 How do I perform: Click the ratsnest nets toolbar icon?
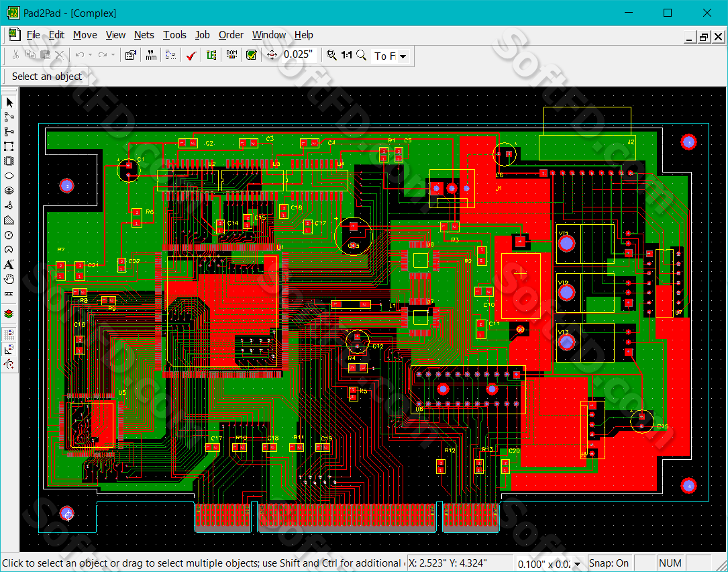171,55
